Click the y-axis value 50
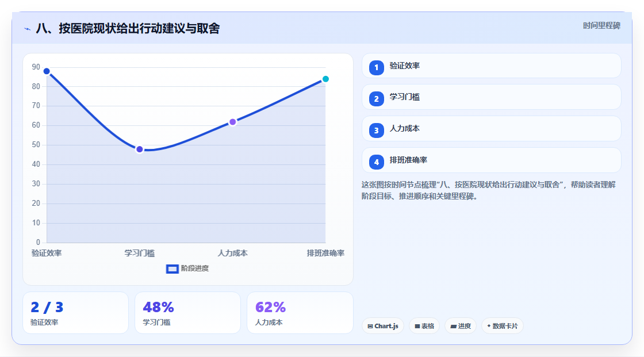644x357 pixels. [36, 145]
